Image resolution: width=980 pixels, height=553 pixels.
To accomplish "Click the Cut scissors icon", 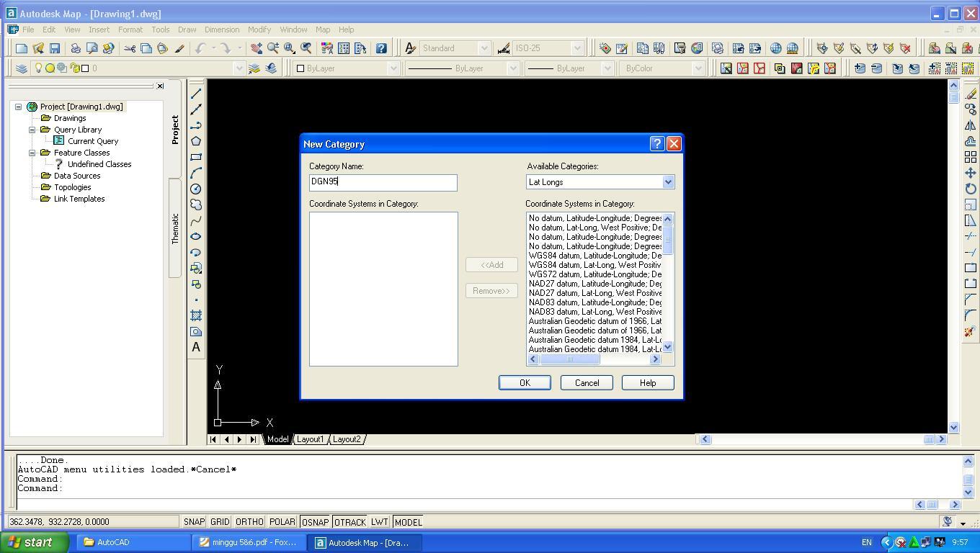I will tap(130, 48).
